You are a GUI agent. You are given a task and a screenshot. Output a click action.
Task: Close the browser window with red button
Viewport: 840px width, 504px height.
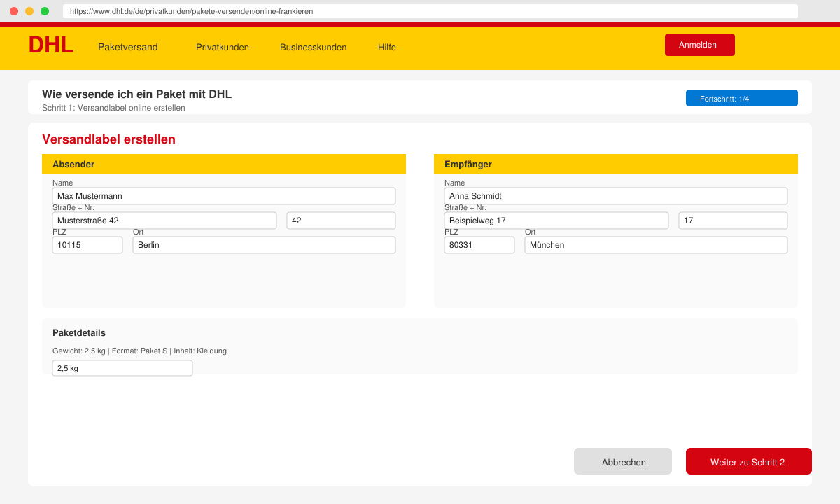tap(14, 11)
